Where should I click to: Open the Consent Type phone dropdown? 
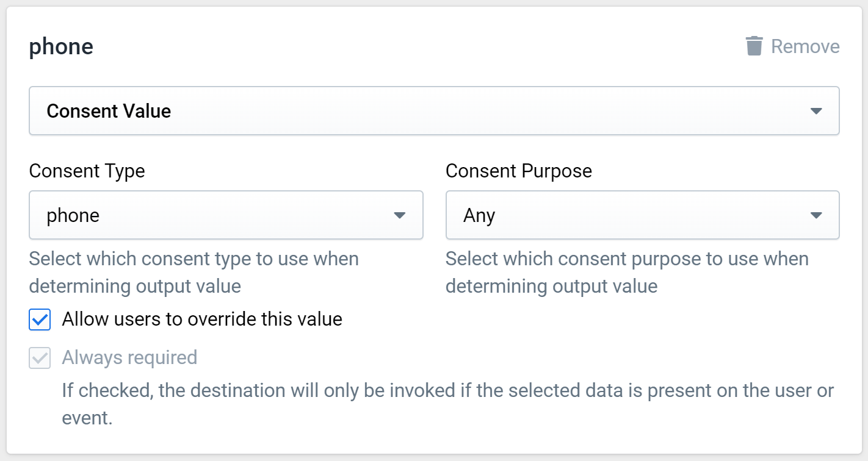(x=226, y=215)
